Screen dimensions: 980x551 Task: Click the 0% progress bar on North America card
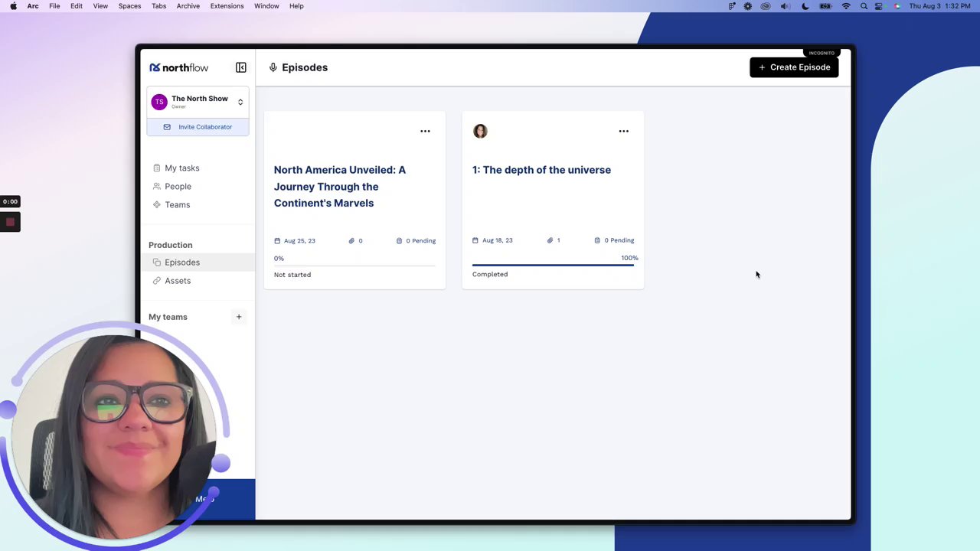(x=354, y=266)
